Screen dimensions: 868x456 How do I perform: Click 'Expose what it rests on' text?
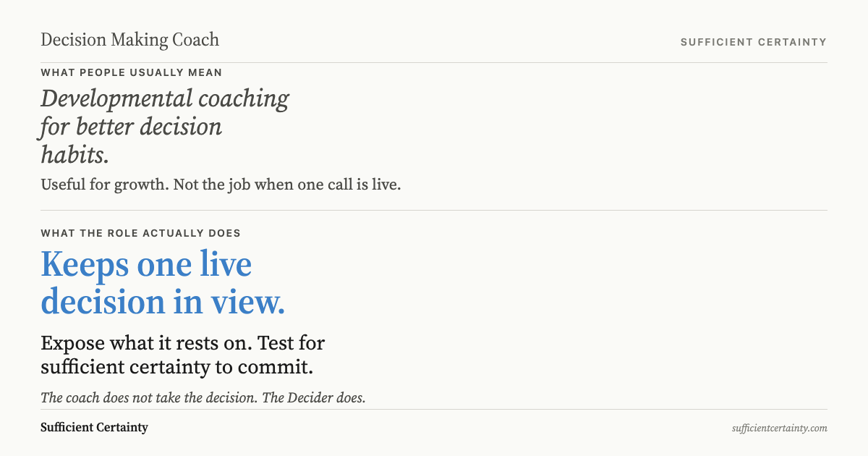point(146,342)
